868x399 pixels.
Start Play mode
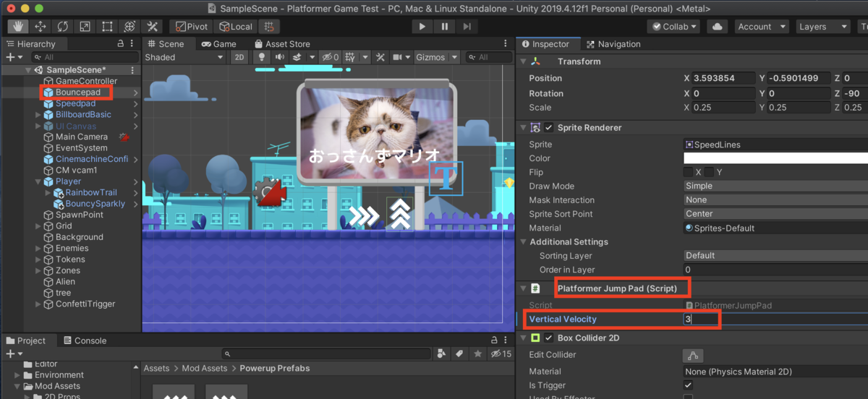(x=422, y=27)
